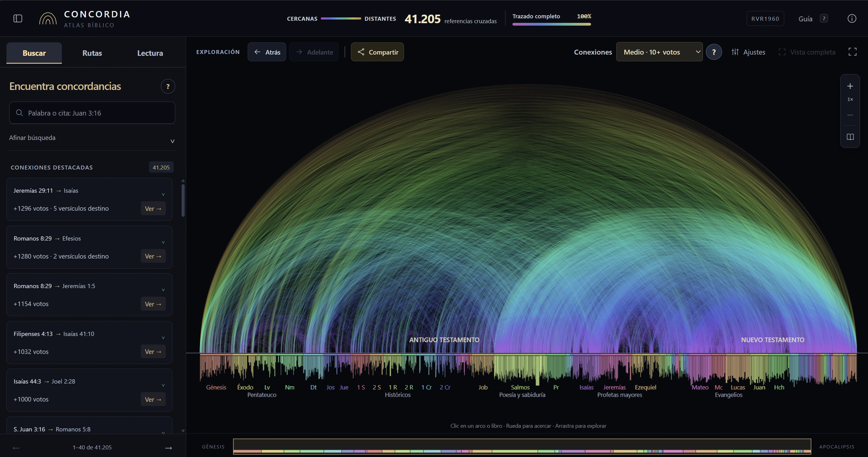
Task: Expand the Romanos 8:29 → Efesios card
Action: point(163,242)
